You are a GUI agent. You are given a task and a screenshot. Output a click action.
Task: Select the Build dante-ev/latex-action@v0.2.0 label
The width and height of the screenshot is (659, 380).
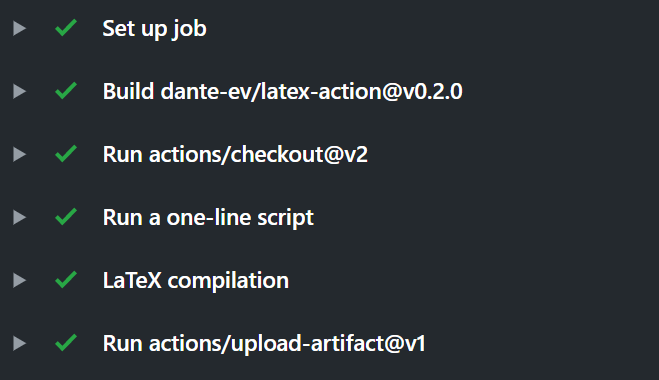point(282,92)
